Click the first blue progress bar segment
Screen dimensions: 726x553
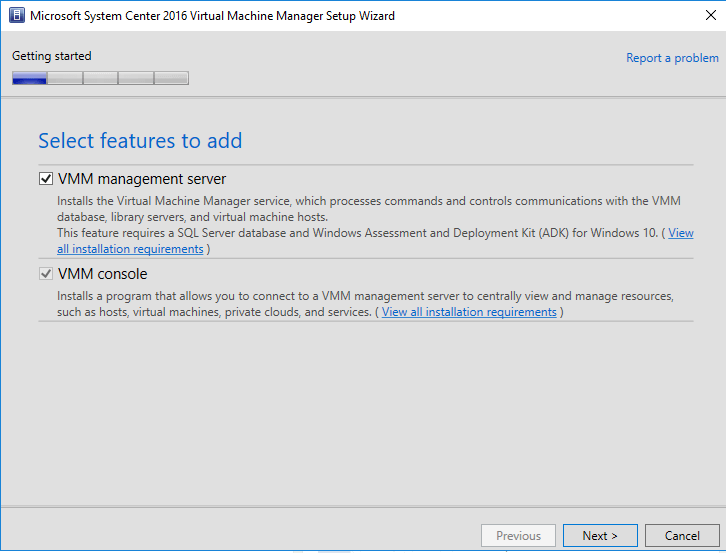point(30,78)
